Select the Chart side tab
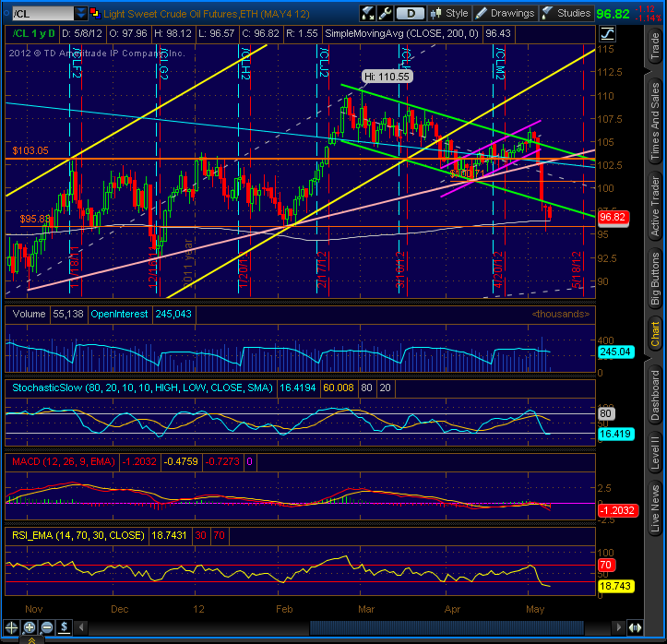The image size is (667, 644). 655,334
